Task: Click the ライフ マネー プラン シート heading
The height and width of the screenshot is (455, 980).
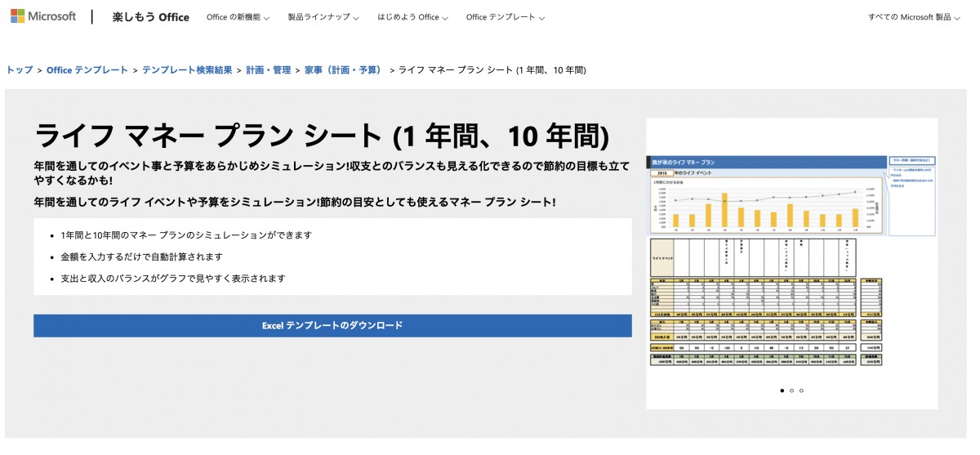Action: pyautogui.click(x=322, y=136)
